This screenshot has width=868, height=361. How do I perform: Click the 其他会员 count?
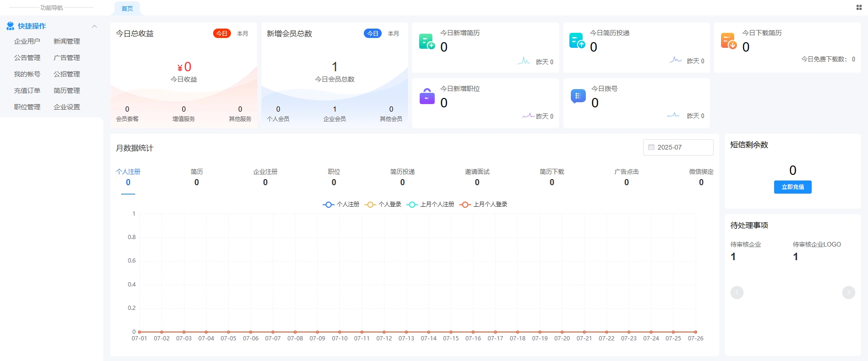[391, 109]
